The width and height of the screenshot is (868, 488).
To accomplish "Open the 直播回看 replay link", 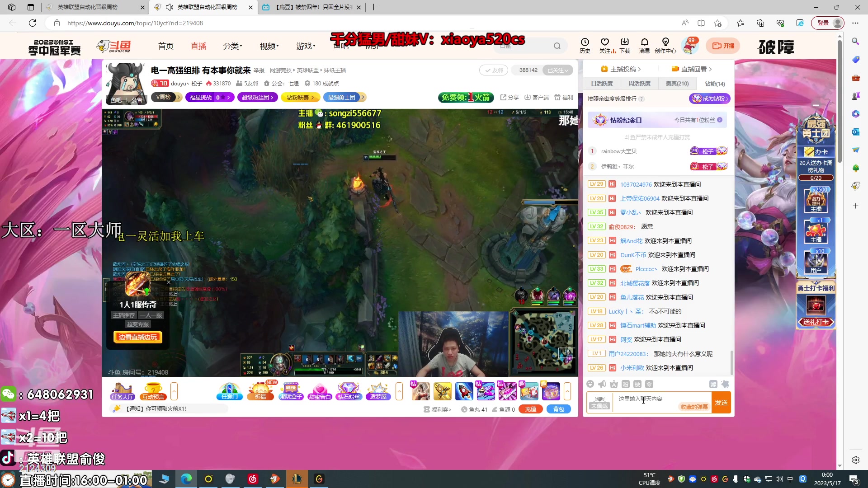I will (692, 69).
